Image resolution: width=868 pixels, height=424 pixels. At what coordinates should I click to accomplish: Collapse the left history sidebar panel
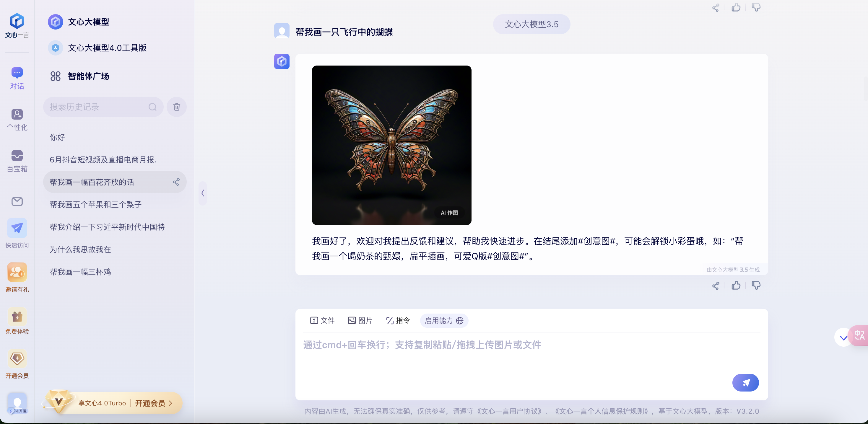202,193
